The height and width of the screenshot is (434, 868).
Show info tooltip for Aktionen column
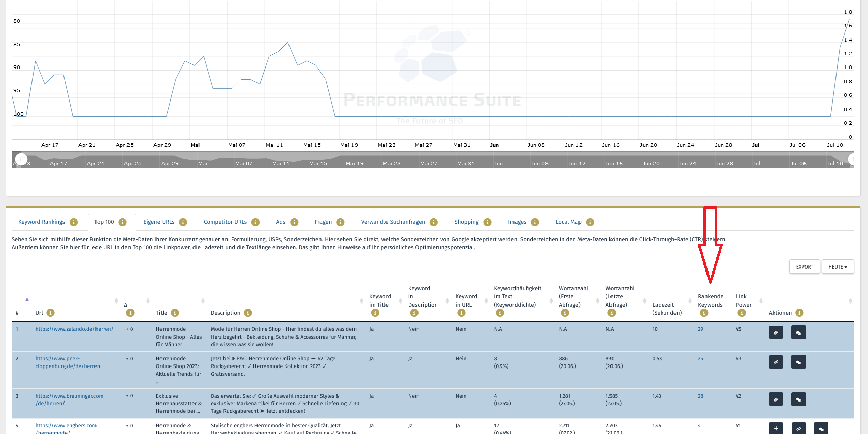click(x=799, y=313)
